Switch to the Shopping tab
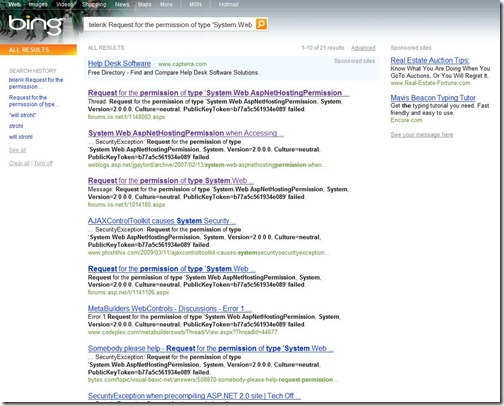Viewport: 504px width, 406px height. [94, 4]
